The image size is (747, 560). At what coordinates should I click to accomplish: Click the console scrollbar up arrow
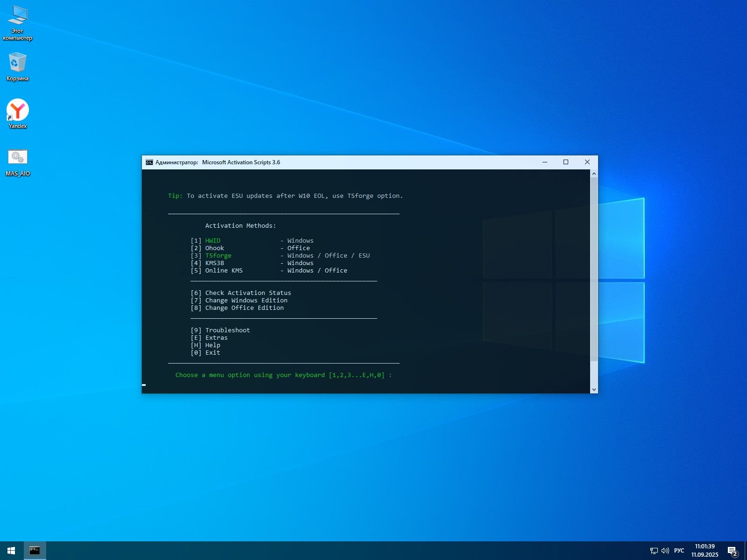pyautogui.click(x=594, y=174)
